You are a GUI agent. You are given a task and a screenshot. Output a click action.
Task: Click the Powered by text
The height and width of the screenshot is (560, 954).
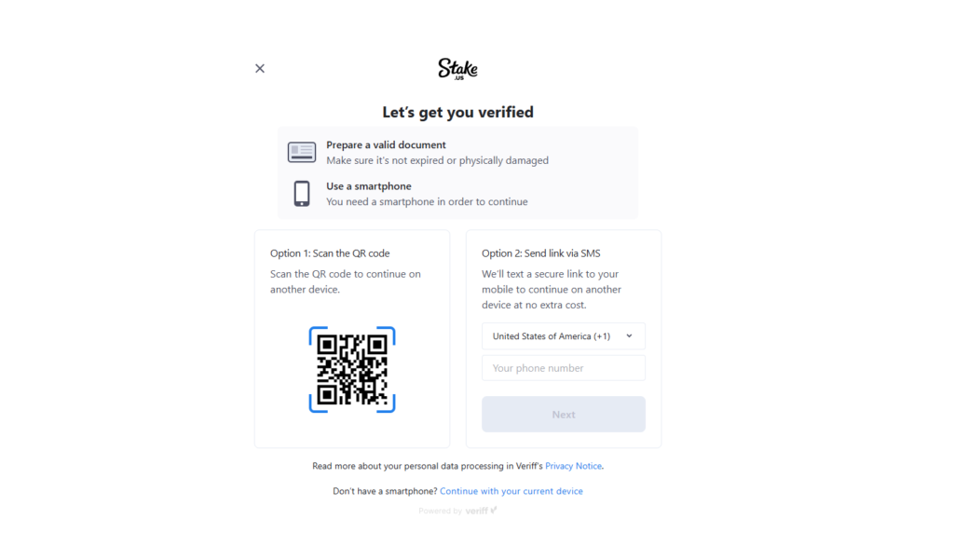(x=440, y=511)
